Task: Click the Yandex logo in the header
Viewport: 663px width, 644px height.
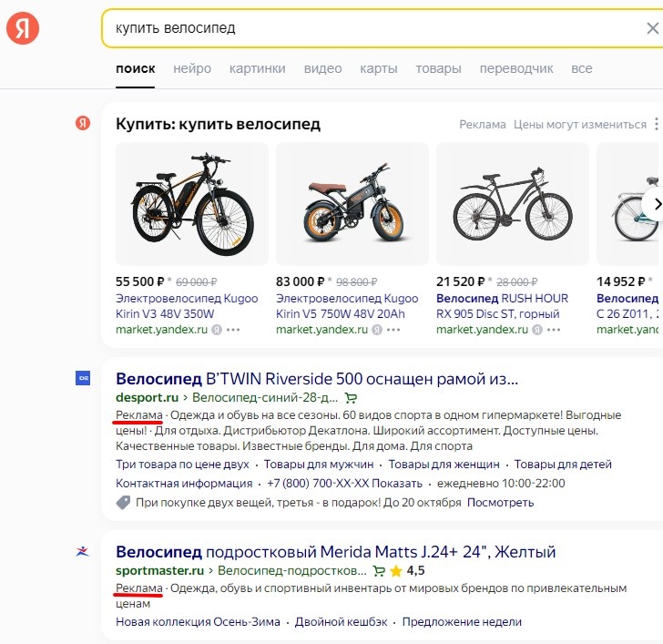Action: click(x=23, y=28)
